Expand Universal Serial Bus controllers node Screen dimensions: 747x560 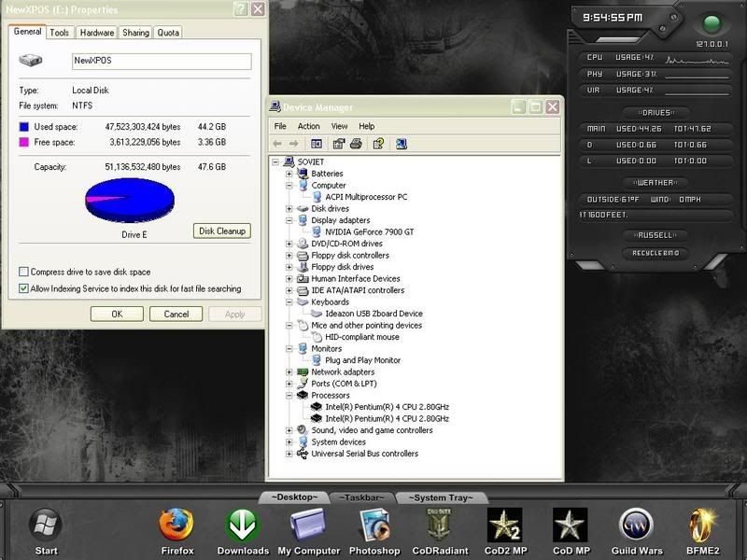coord(289,454)
